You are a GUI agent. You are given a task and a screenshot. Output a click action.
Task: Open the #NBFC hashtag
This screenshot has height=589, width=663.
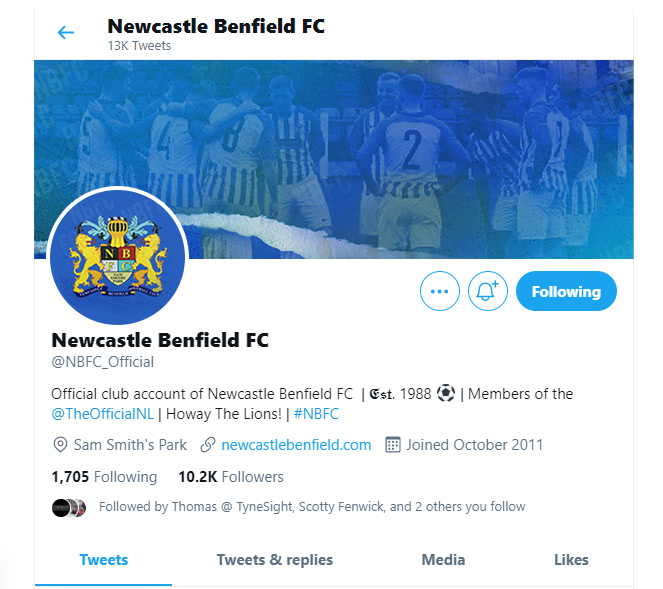click(x=316, y=414)
